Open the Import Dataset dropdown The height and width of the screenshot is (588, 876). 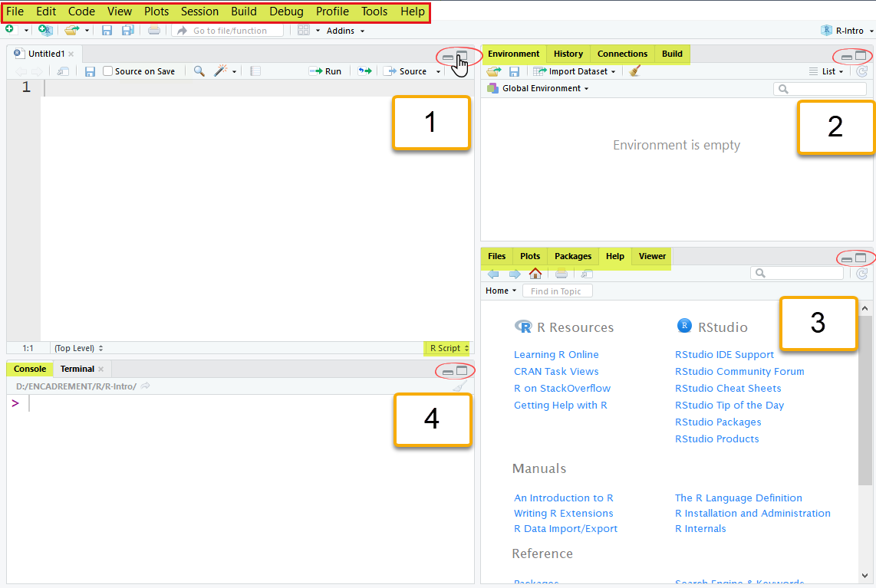pyautogui.click(x=575, y=71)
